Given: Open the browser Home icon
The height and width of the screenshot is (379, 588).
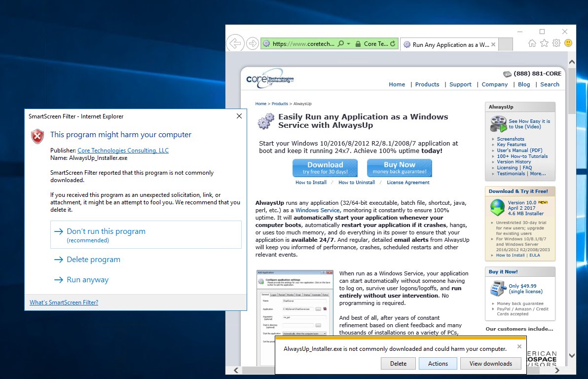Looking at the screenshot, I should coord(532,43).
